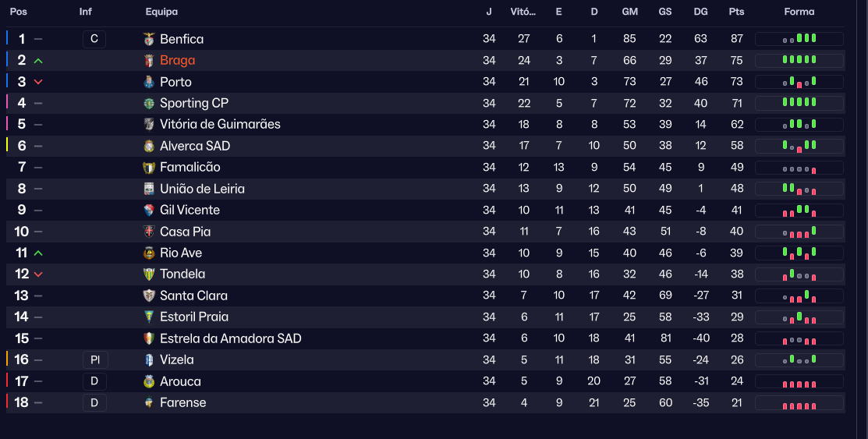Sort standings by GM column header

tap(629, 12)
